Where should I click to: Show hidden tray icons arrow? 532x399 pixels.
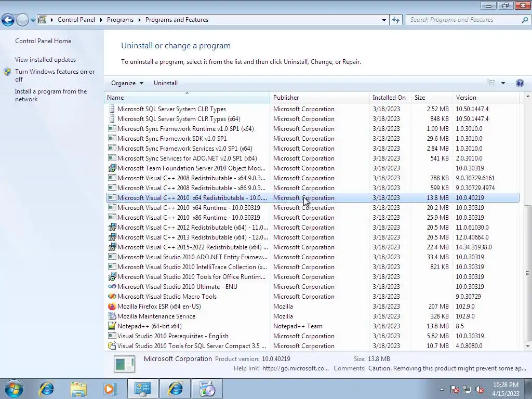click(442, 389)
